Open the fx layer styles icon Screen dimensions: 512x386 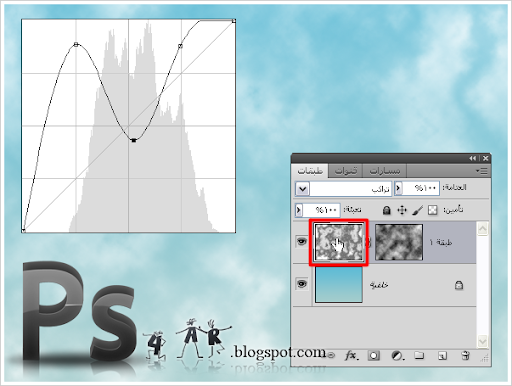(351, 356)
